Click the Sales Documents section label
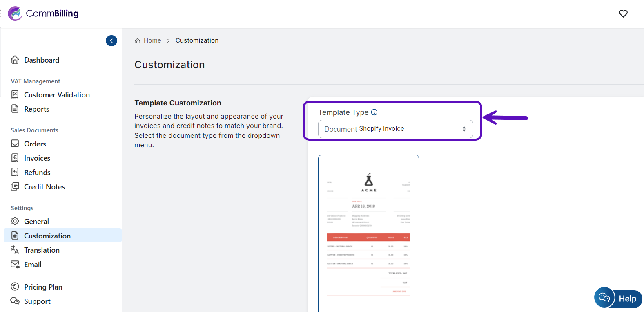This screenshot has height=312, width=644. (x=34, y=130)
